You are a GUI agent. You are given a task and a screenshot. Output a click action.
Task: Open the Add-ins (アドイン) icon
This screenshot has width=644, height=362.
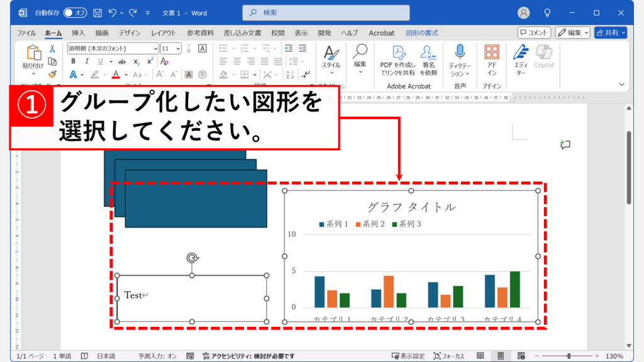tap(492, 60)
